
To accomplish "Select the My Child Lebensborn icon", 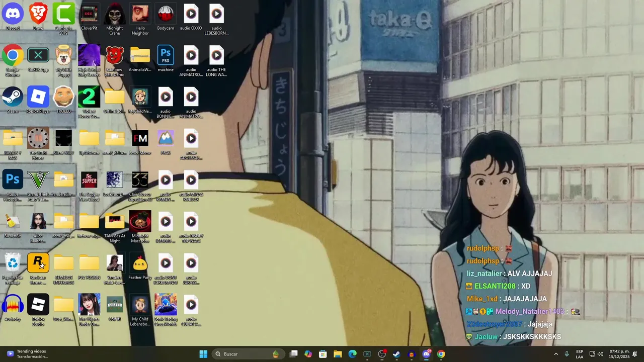I will 140,310.
